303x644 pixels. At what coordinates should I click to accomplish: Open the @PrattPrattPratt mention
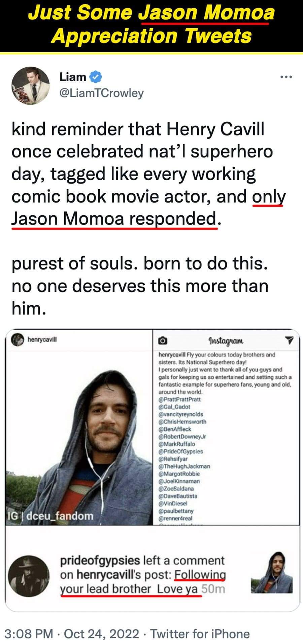(x=180, y=399)
